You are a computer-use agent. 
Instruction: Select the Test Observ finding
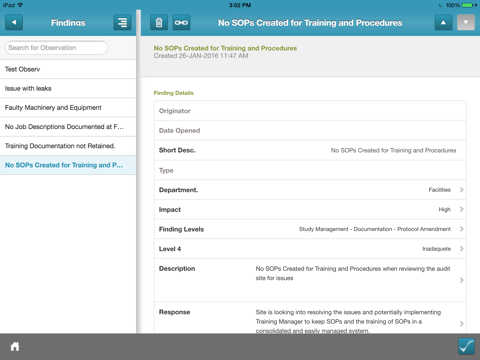tap(68, 69)
